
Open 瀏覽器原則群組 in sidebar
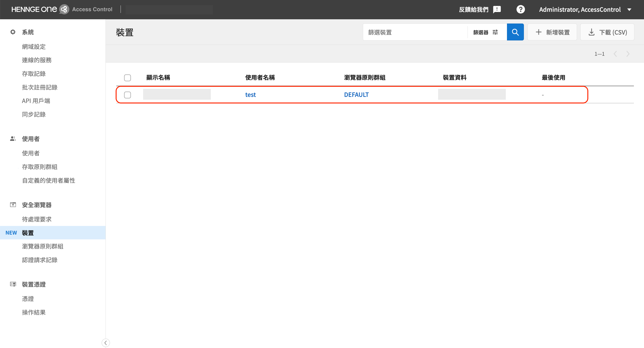click(x=43, y=246)
